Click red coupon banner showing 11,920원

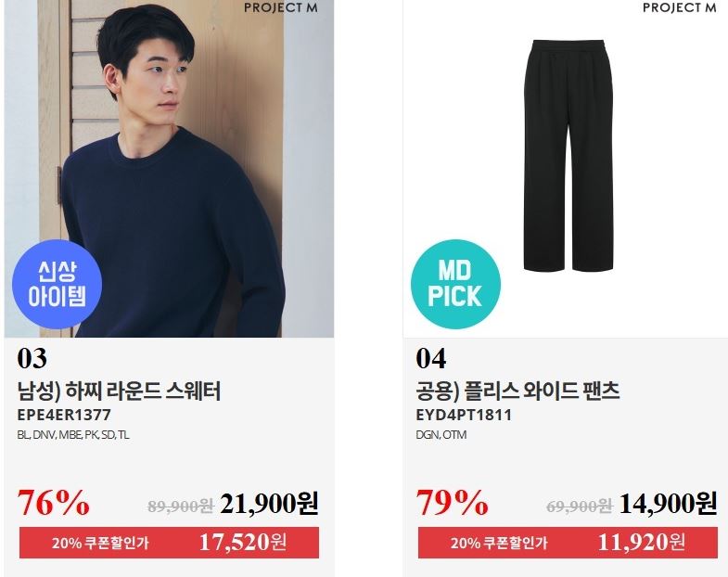point(568,542)
